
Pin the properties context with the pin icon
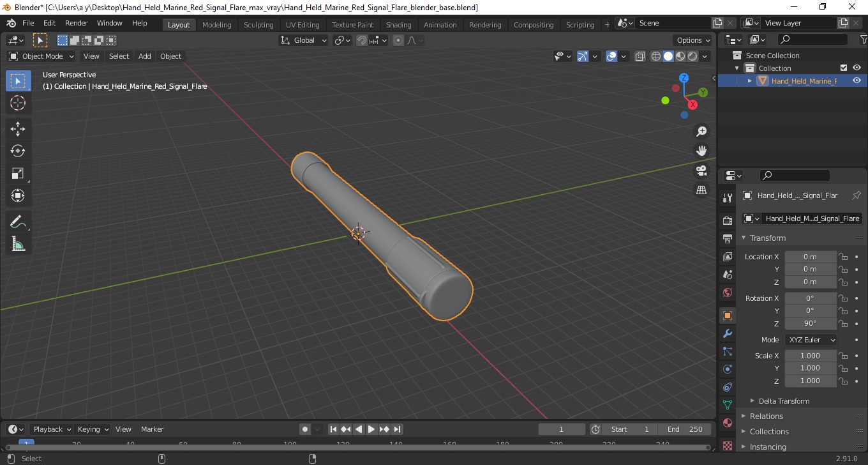click(x=857, y=195)
